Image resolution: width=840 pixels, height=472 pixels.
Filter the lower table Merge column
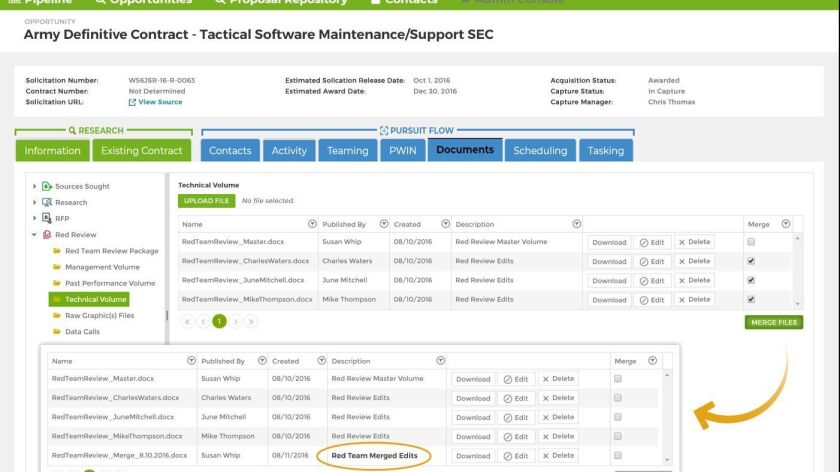coord(652,361)
